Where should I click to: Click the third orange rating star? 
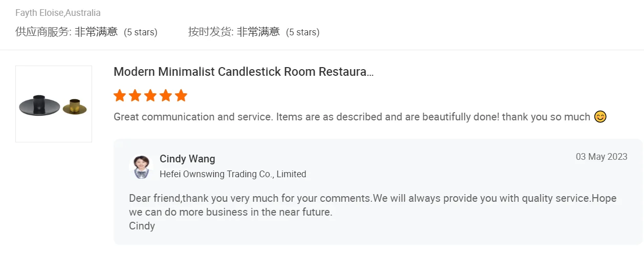click(x=150, y=96)
